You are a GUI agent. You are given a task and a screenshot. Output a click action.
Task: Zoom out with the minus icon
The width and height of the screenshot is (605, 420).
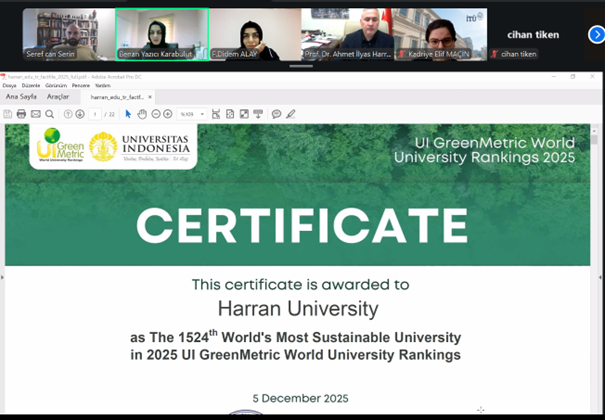pos(155,114)
